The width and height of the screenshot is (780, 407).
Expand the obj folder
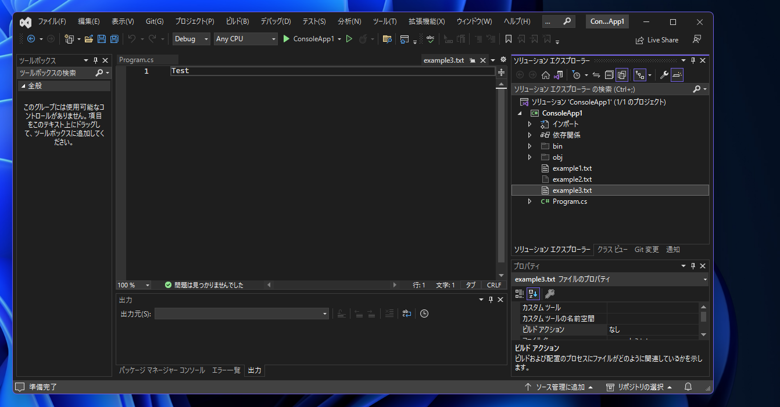(x=530, y=157)
